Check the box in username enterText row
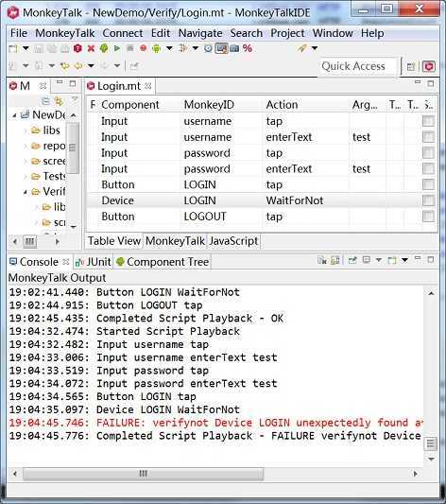446x504 pixels. tap(428, 137)
